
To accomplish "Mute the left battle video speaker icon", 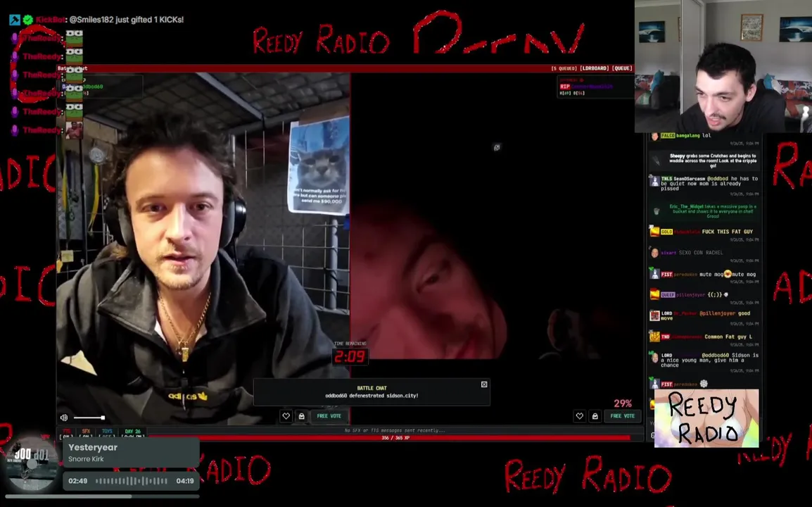I will [64, 418].
